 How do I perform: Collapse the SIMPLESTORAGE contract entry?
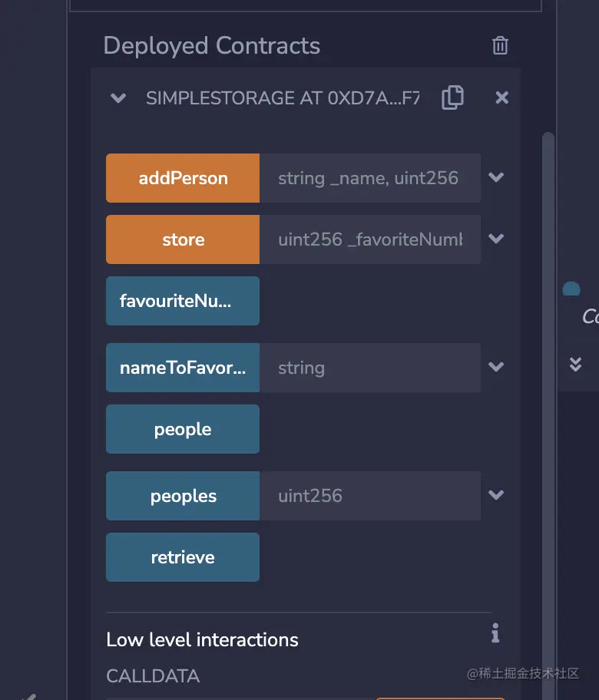point(118,98)
